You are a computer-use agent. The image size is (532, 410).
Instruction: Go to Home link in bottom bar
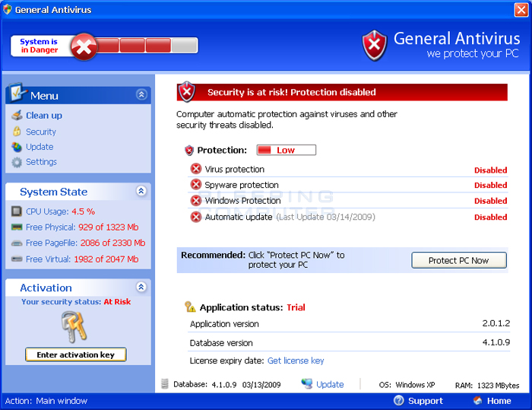(x=499, y=401)
